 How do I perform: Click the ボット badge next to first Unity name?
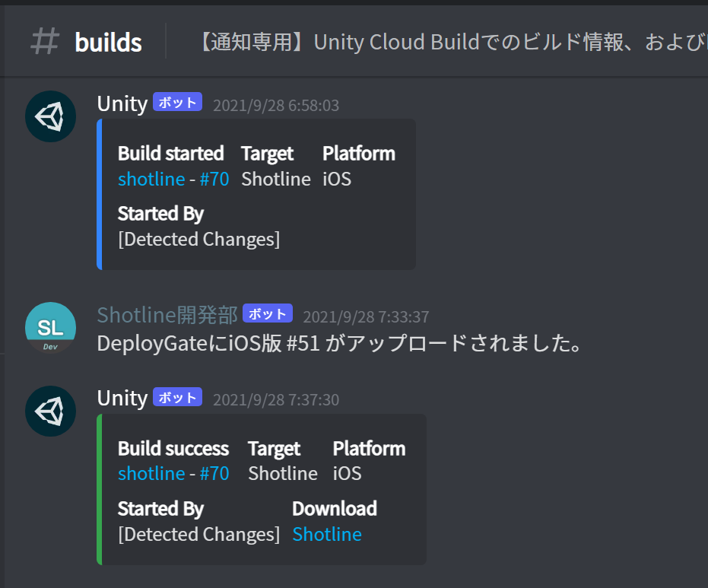tap(177, 102)
